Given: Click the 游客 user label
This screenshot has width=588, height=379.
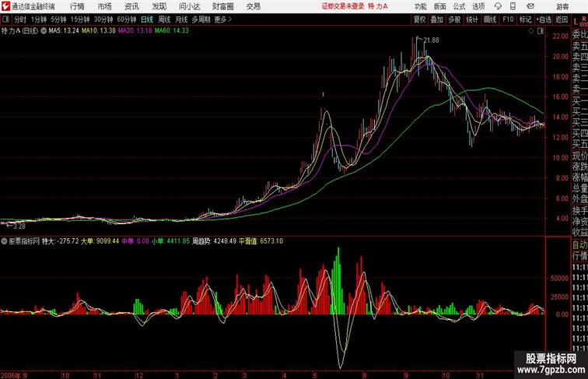Looking at the screenshot, I should coord(562,6).
